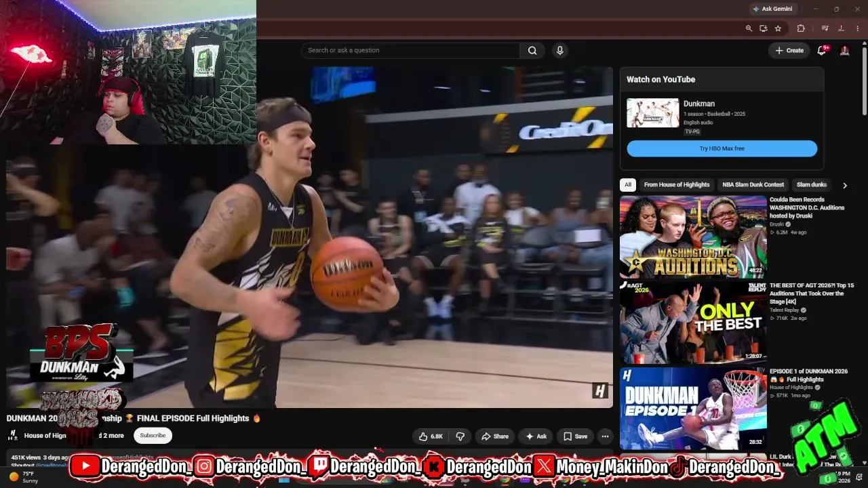Click the Ask Gemini button

pos(772,9)
